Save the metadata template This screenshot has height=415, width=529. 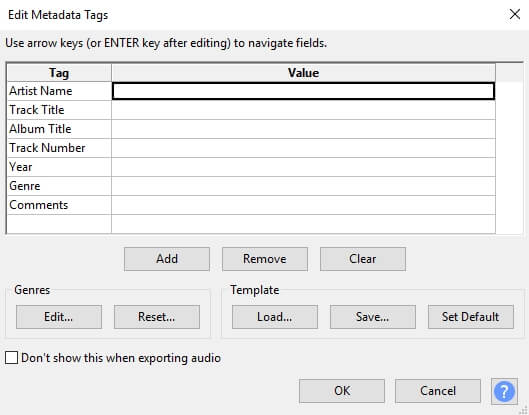(373, 317)
